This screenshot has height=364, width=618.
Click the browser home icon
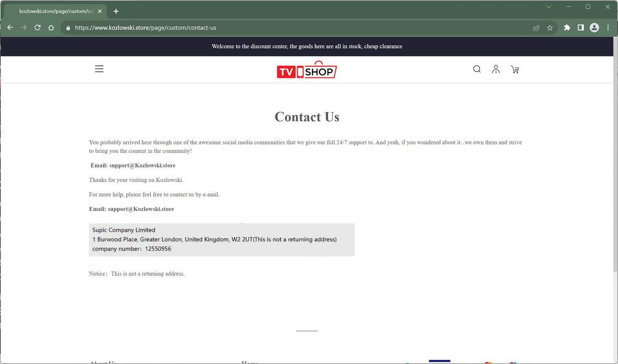51,27
